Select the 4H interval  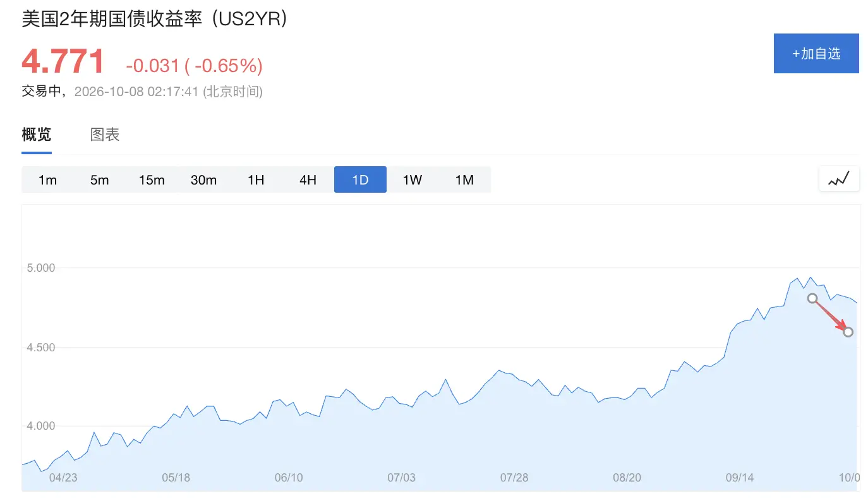tap(308, 180)
